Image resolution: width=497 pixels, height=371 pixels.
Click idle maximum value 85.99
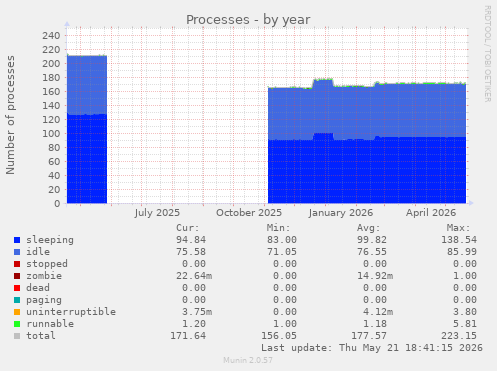pyautogui.click(x=462, y=252)
